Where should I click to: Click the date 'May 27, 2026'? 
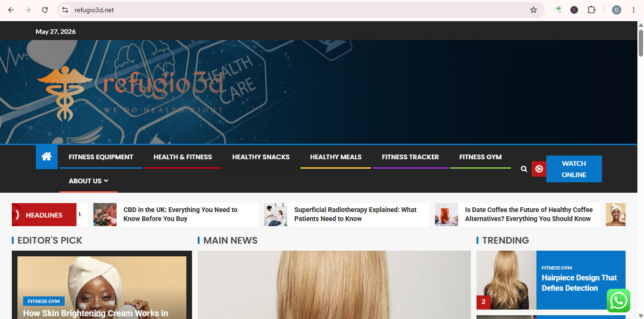pos(56,32)
